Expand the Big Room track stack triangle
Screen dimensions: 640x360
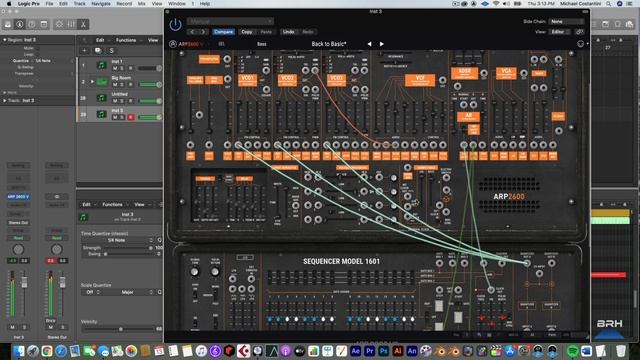[x=92, y=82]
